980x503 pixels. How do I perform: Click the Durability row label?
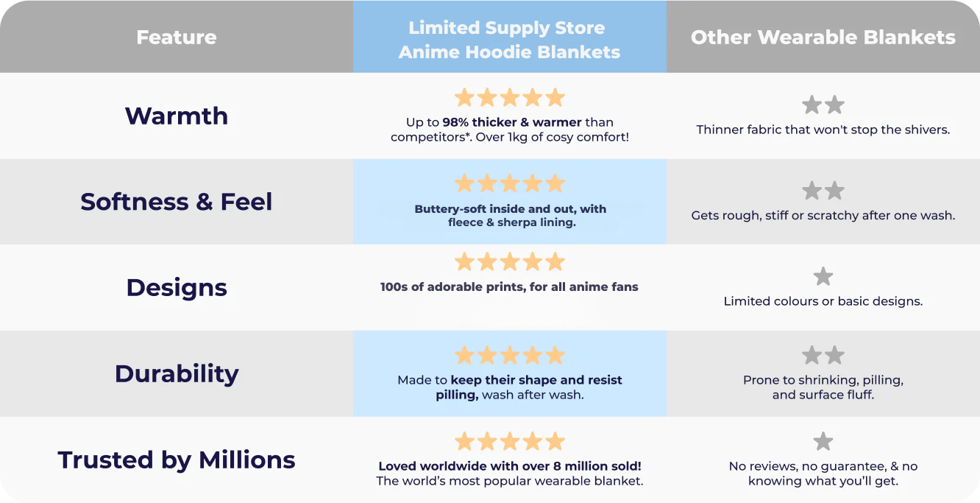177,373
